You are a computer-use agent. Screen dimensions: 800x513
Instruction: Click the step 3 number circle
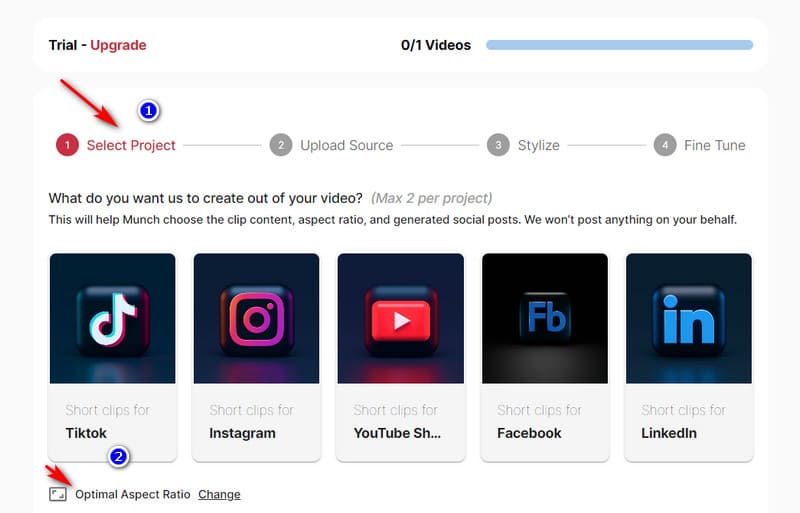498,145
